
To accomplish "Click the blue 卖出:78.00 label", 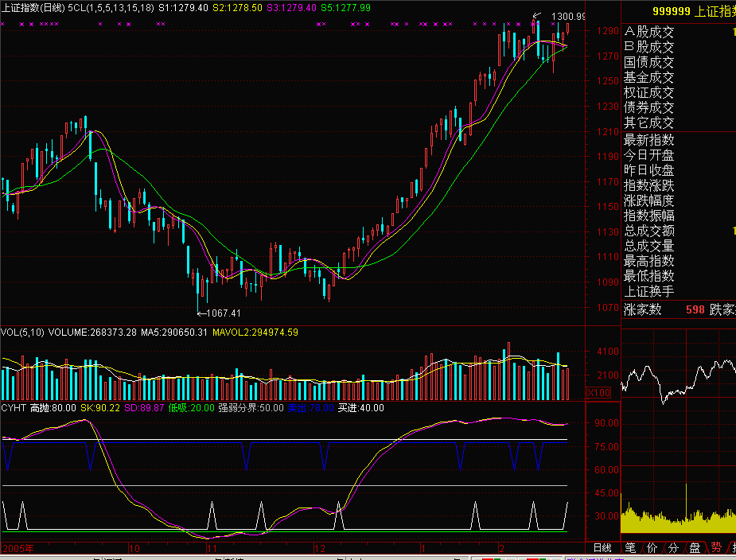I will click(311, 408).
